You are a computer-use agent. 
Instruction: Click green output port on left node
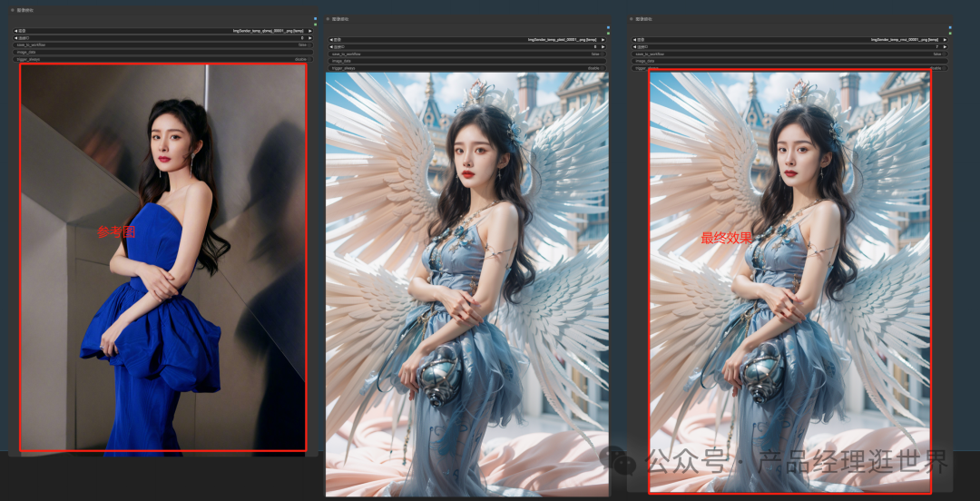pyautogui.click(x=315, y=25)
